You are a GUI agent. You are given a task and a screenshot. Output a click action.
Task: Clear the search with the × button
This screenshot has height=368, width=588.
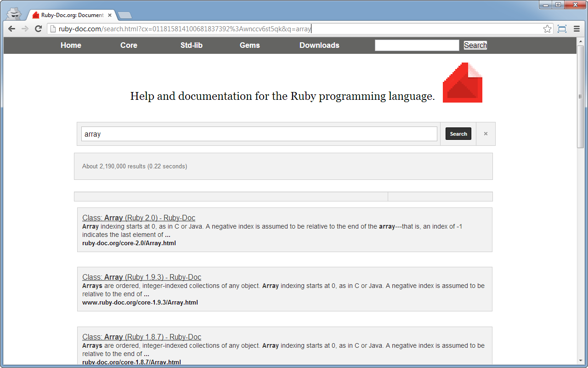pyautogui.click(x=485, y=133)
